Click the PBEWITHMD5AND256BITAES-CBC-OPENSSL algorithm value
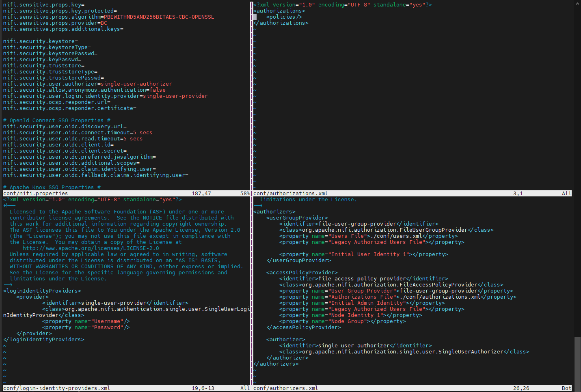 (x=159, y=17)
